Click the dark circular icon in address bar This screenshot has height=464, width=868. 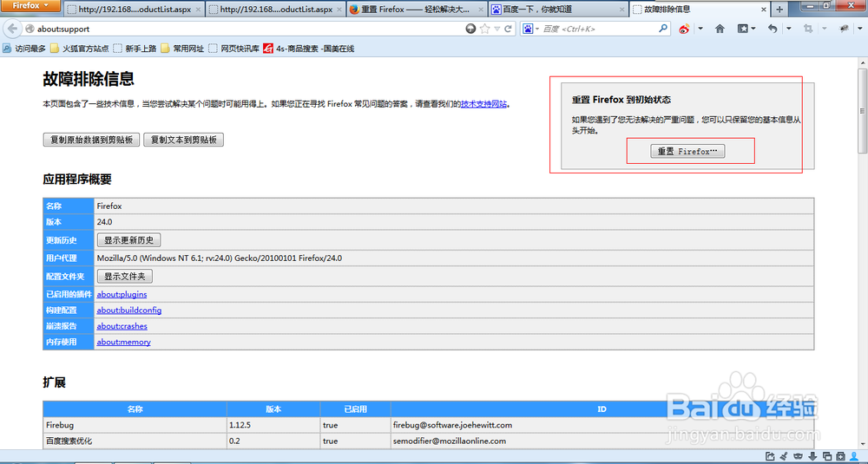pos(470,29)
